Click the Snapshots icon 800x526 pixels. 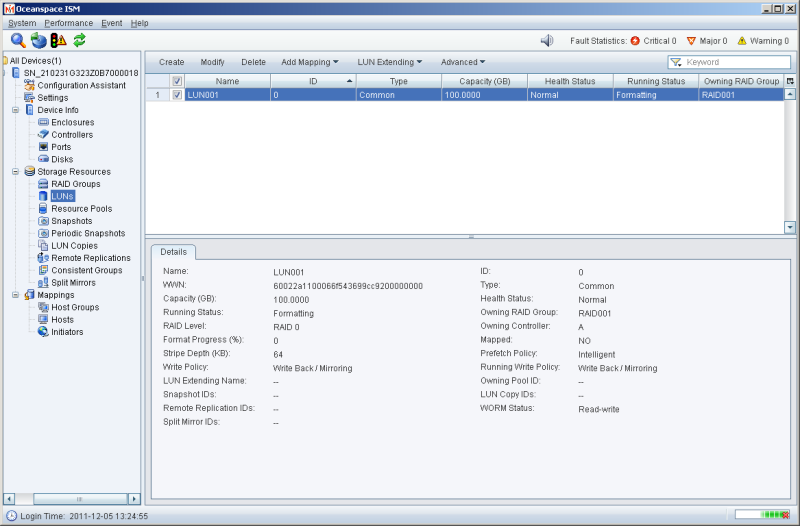43,221
